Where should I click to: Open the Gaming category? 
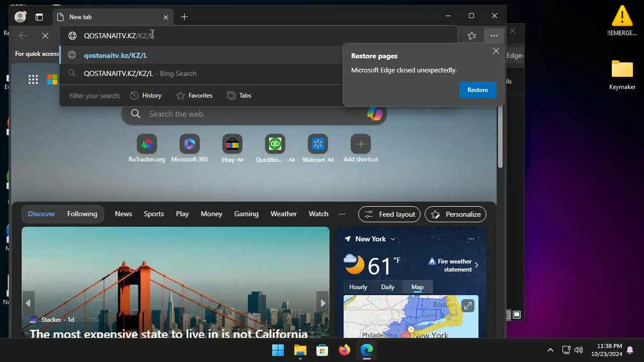[x=246, y=214]
